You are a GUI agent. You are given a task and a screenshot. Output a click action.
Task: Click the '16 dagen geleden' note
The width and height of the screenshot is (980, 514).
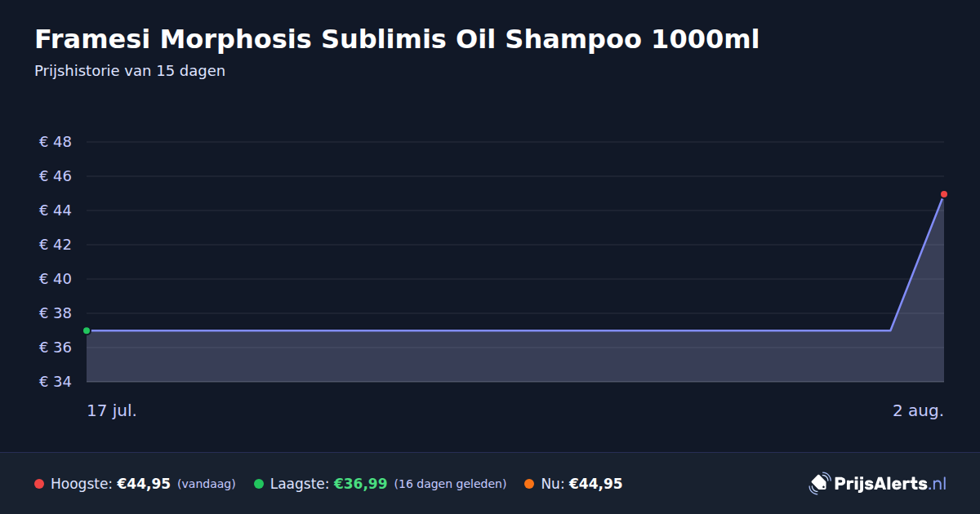pyautogui.click(x=450, y=484)
